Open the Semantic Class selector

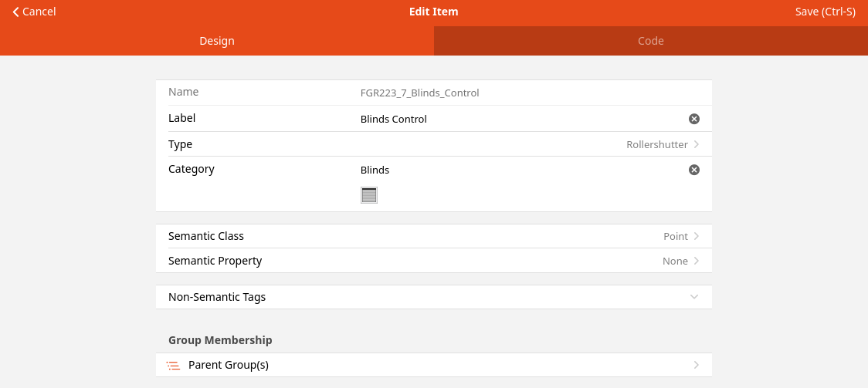(x=432, y=236)
